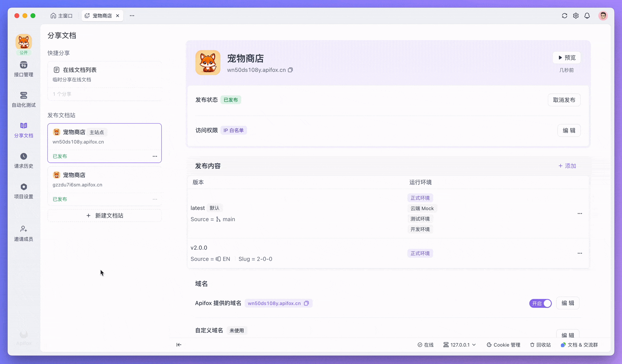Open the more options for the v2.0.0 row
Image resolution: width=622 pixels, height=364 pixels.
coord(580,253)
